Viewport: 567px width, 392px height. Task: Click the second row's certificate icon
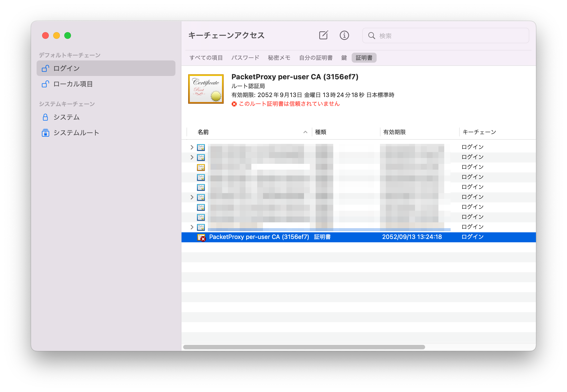(x=201, y=157)
